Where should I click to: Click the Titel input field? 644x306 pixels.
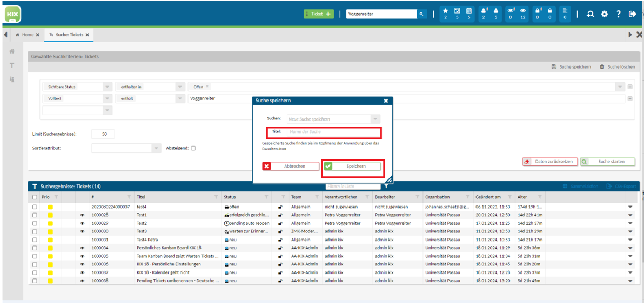click(333, 132)
